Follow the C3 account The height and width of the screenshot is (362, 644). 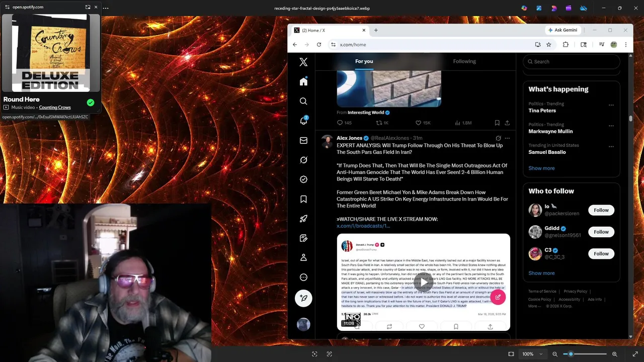[601, 253]
